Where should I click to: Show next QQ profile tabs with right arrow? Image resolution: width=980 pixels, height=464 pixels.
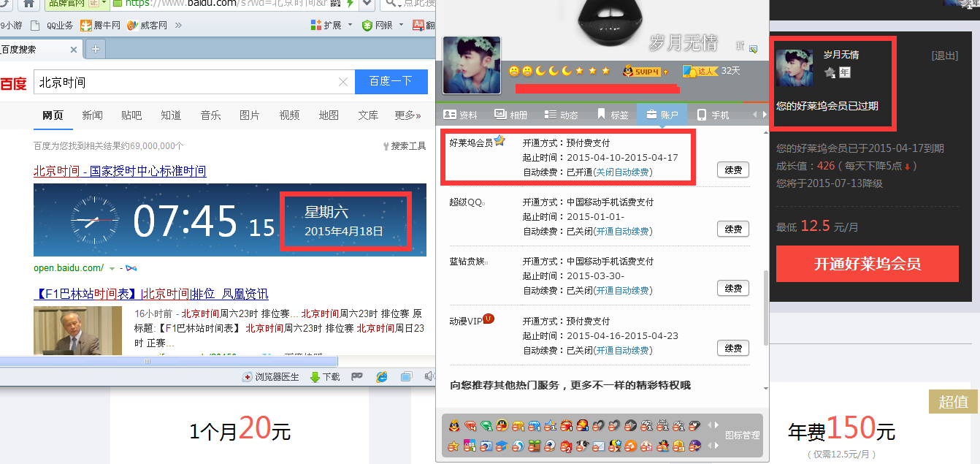click(x=765, y=115)
